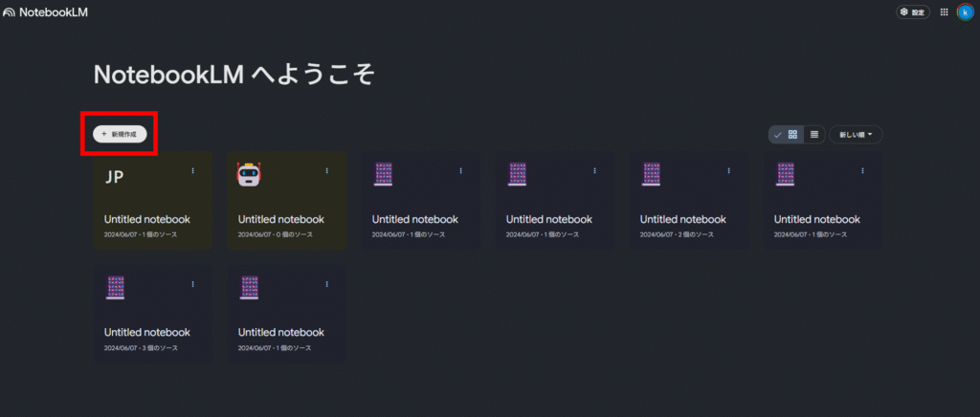
Task: Open the notebook title with 0 個のソース
Action: (281, 220)
